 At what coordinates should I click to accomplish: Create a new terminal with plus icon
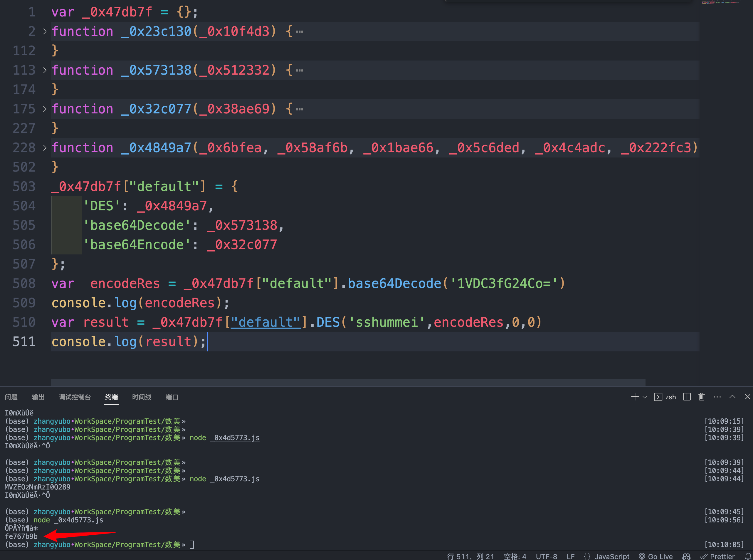point(635,397)
